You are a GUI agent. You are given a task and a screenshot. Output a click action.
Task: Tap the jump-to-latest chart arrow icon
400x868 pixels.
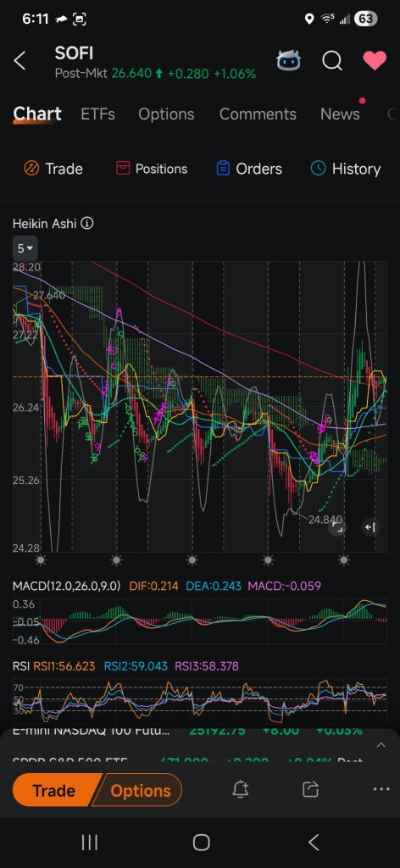370,527
